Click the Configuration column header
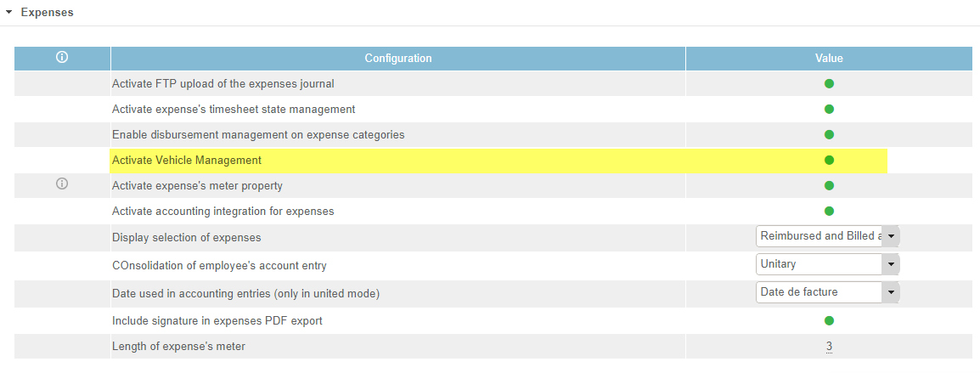Image resolution: width=980 pixels, height=373 pixels. [x=397, y=59]
